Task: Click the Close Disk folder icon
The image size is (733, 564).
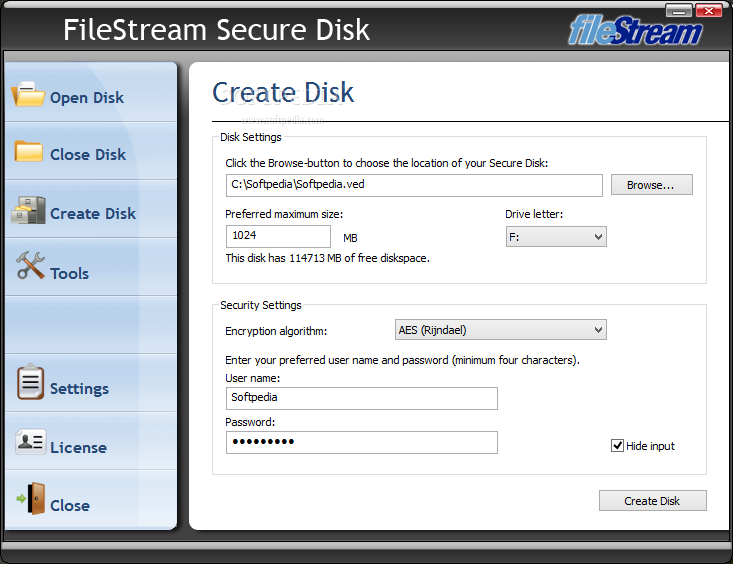Action: coord(29,152)
